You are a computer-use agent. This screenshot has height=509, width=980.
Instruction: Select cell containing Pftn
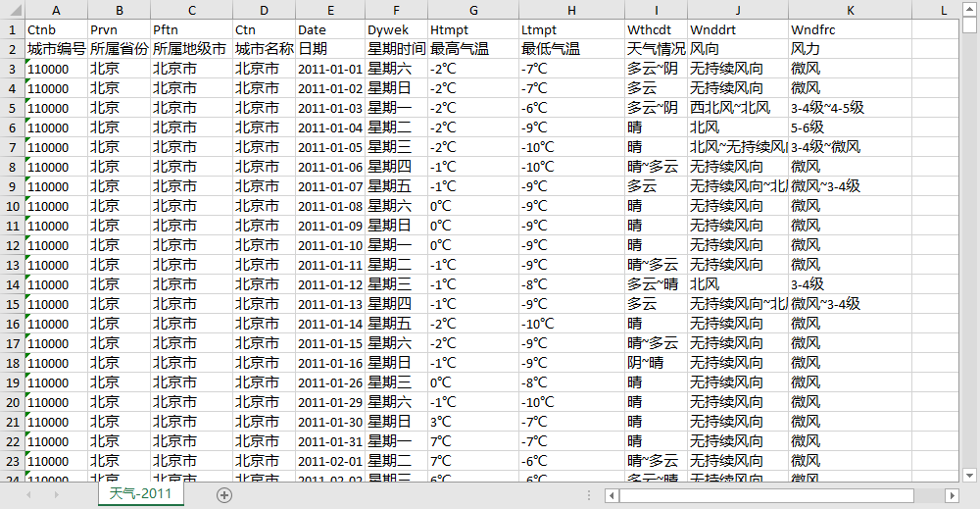tap(192, 29)
